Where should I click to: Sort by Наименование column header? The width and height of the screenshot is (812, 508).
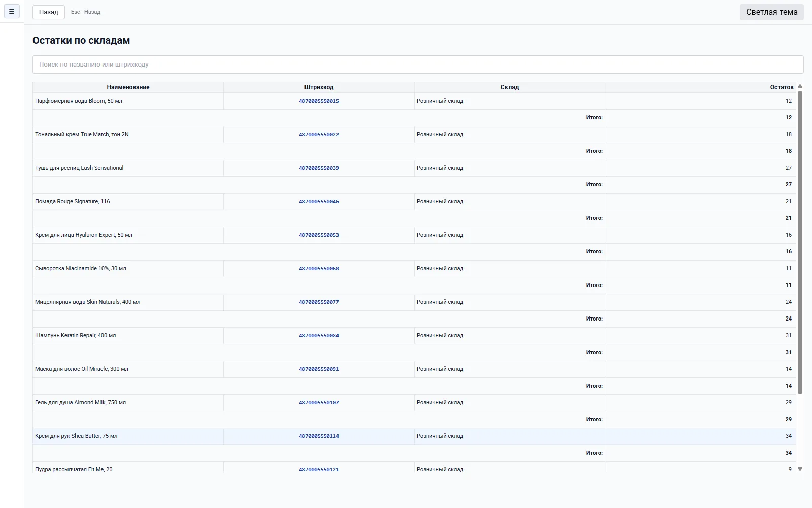click(x=128, y=87)
